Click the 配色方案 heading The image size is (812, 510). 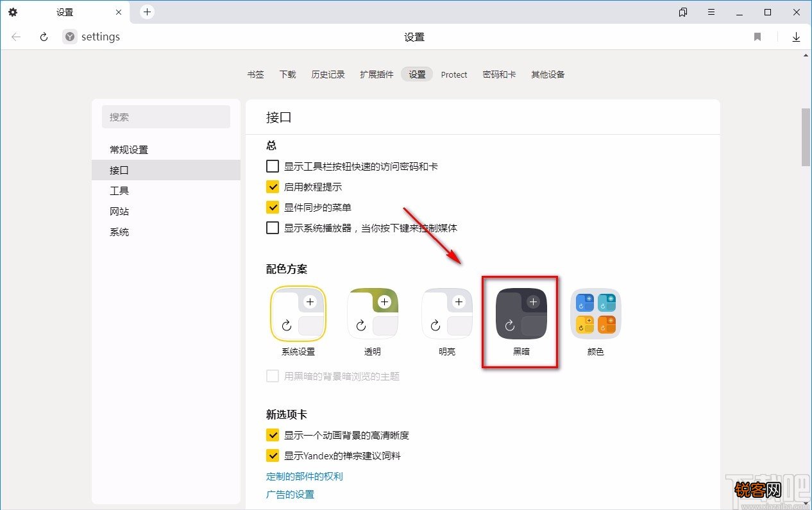point(287,269)
